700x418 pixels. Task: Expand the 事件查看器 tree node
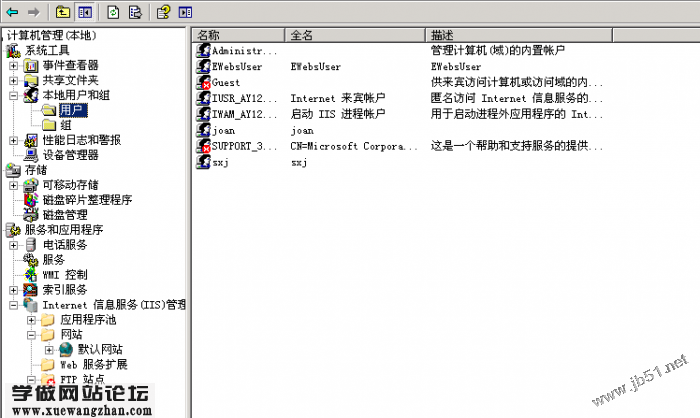[14, 65]
